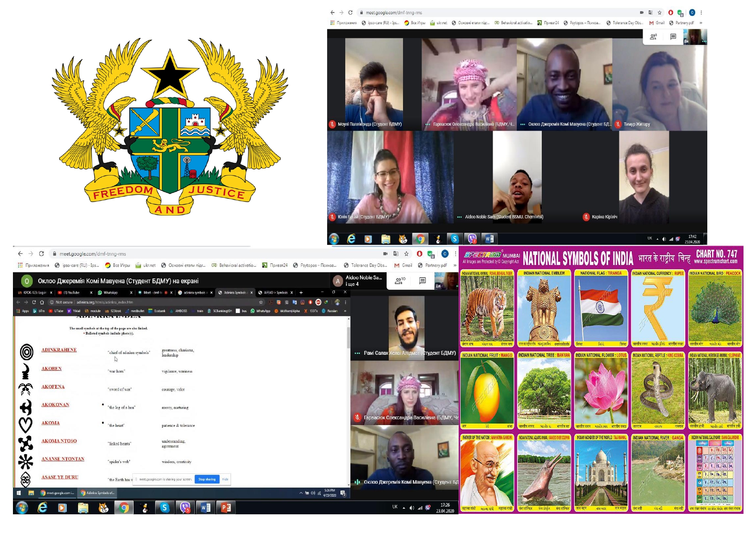Viewport: 756px width, 535px height.
Task: Go back in the lower Chrome window
Action: point(20,253)
